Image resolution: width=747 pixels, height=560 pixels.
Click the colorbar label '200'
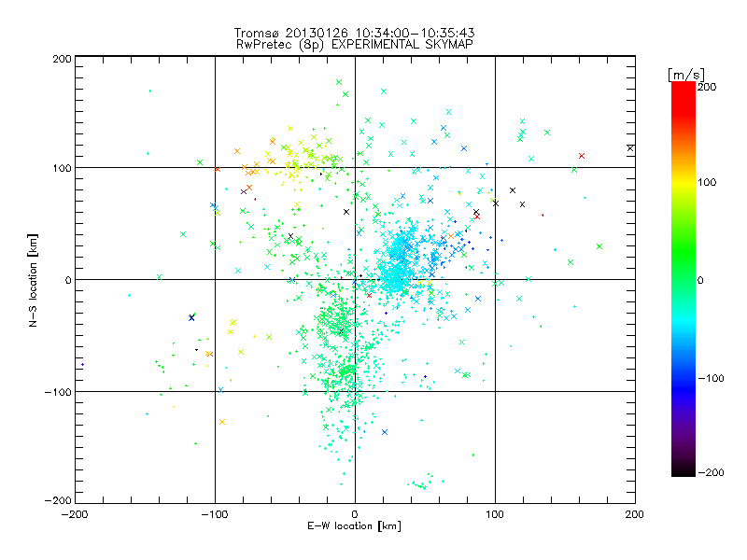click(707, 87)
